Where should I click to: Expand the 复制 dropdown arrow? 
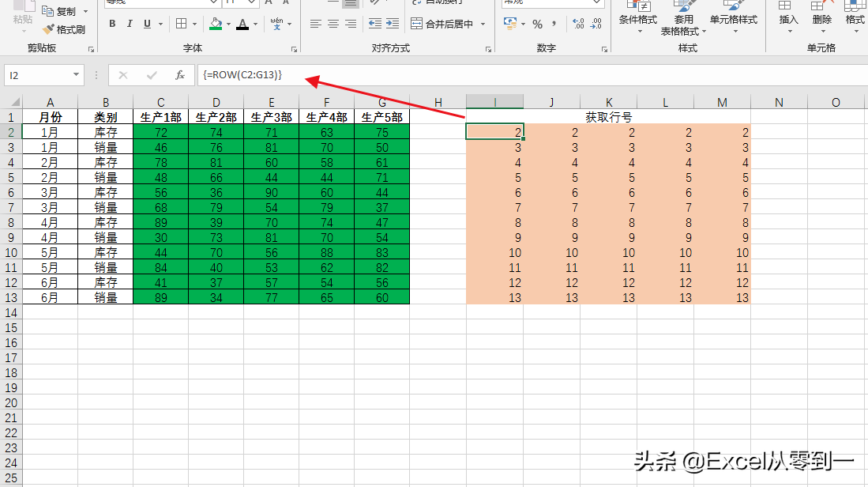click(x=85, y=12)
